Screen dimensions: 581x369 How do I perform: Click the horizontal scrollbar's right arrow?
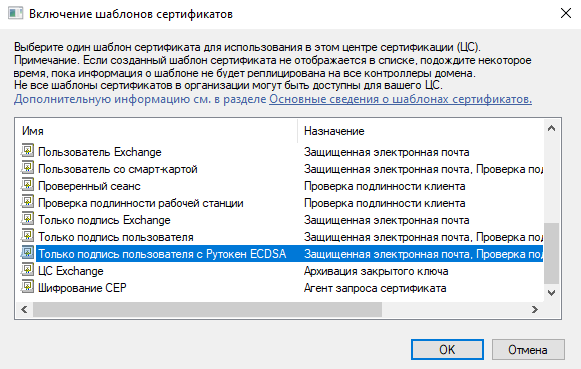coord(535,309)
